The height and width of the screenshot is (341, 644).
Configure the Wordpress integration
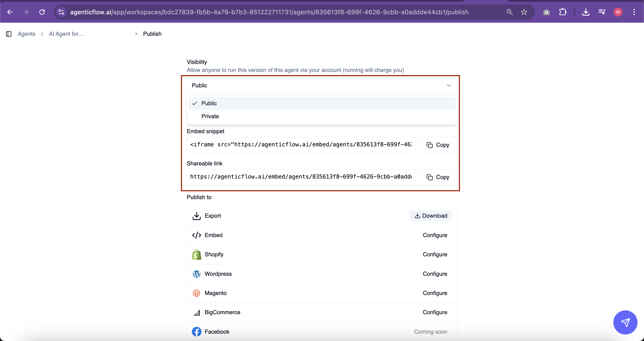[x=435, y=274]
